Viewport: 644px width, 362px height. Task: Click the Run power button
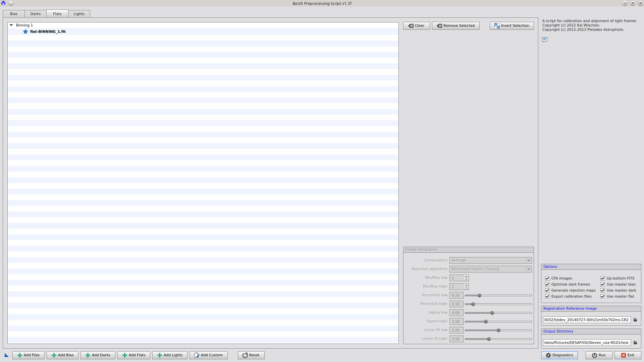599,355
